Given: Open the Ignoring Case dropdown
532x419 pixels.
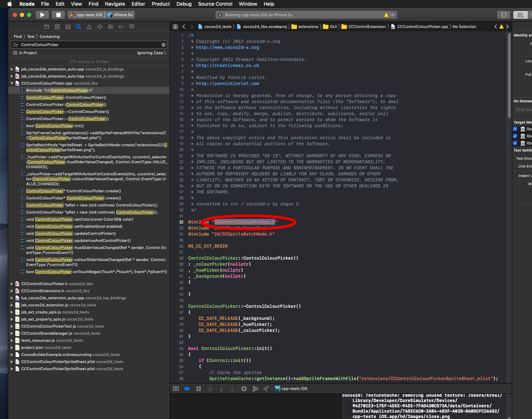Looking at the screenshot, I should pos(152,53).
